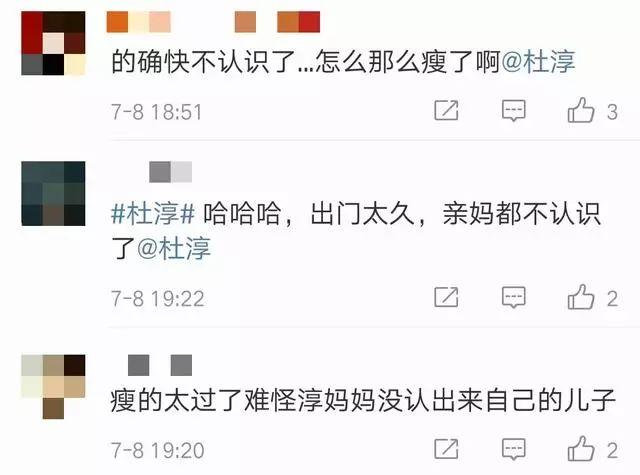Like the comment with 3 likes
The height and width of the screenshot is (475, 640).
pos(581,110)
